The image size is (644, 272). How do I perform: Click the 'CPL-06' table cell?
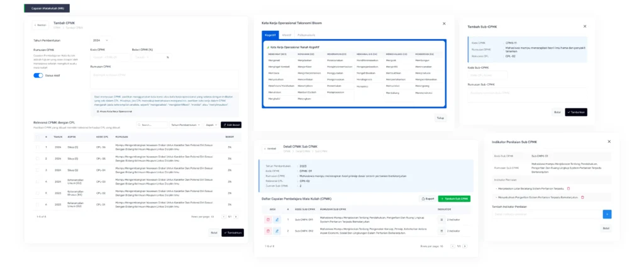click(x=101, y=147)
